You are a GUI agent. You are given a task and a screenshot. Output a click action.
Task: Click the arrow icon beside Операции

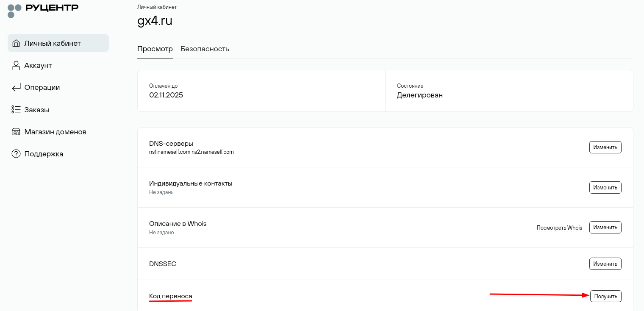click(x=16, y=87)
